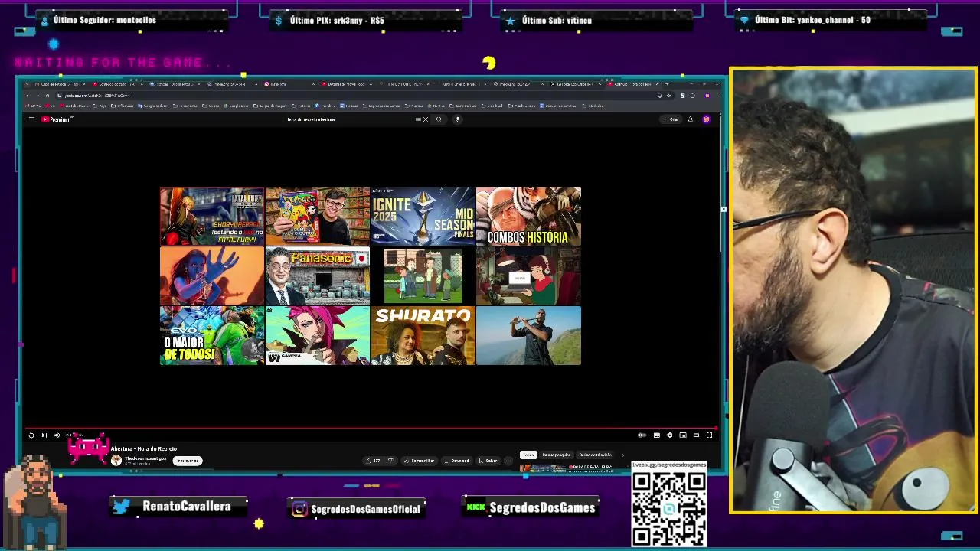Skip to the next video in the player
The image size is (980, 551).
(44, 435)
